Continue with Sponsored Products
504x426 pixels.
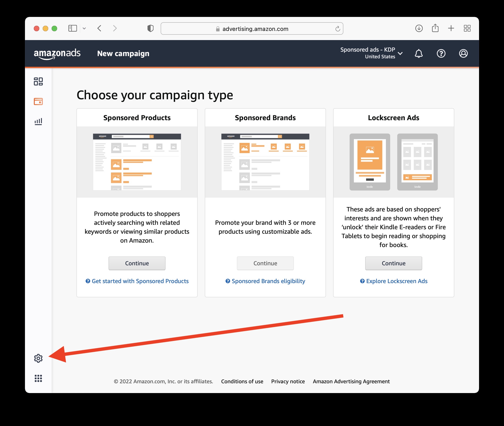coord(137,263)
